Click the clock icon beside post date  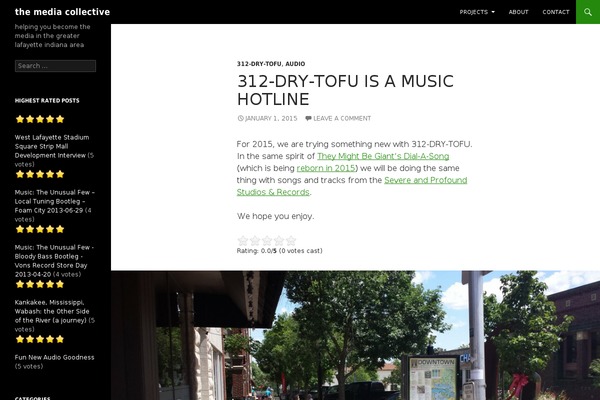click(240, 118)
